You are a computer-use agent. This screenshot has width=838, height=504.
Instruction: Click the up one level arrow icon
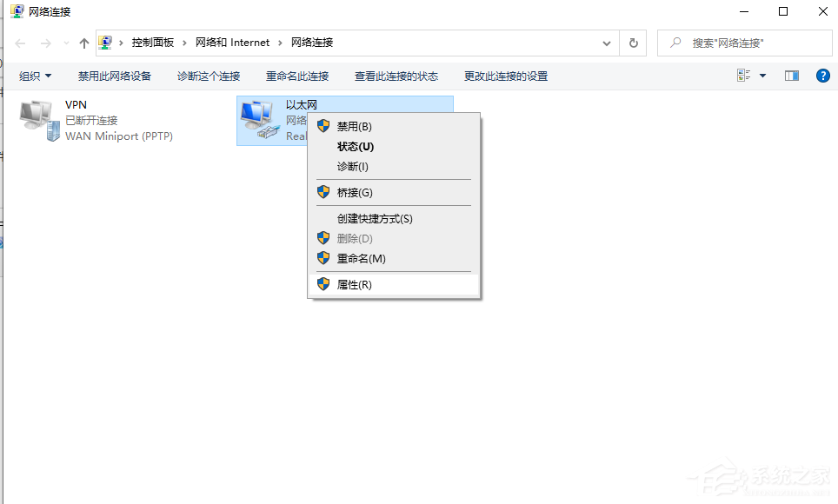pos(83,42)
